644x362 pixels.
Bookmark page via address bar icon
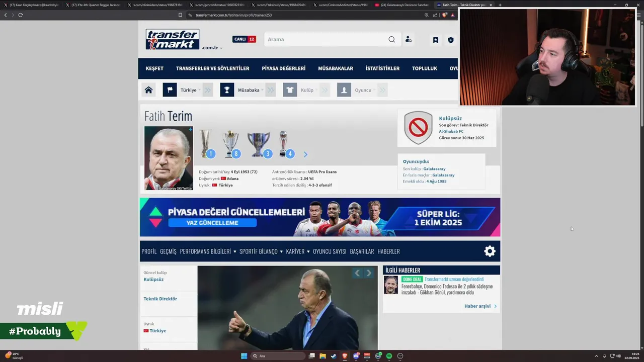pyautogui.click(x=180, y=15)
